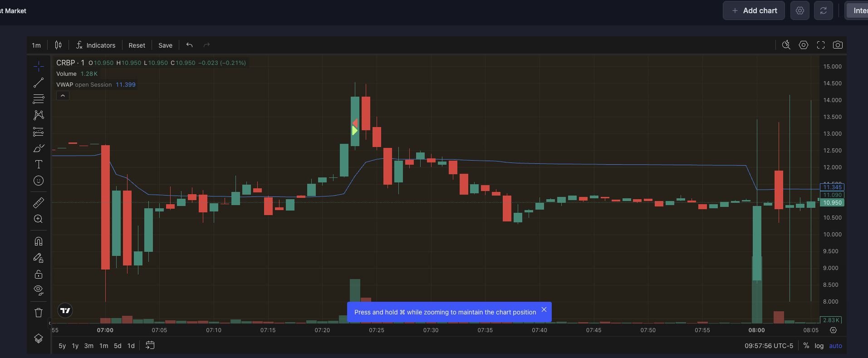
Task: Toggle logarithmic scale with log
Action: point(819,346)
